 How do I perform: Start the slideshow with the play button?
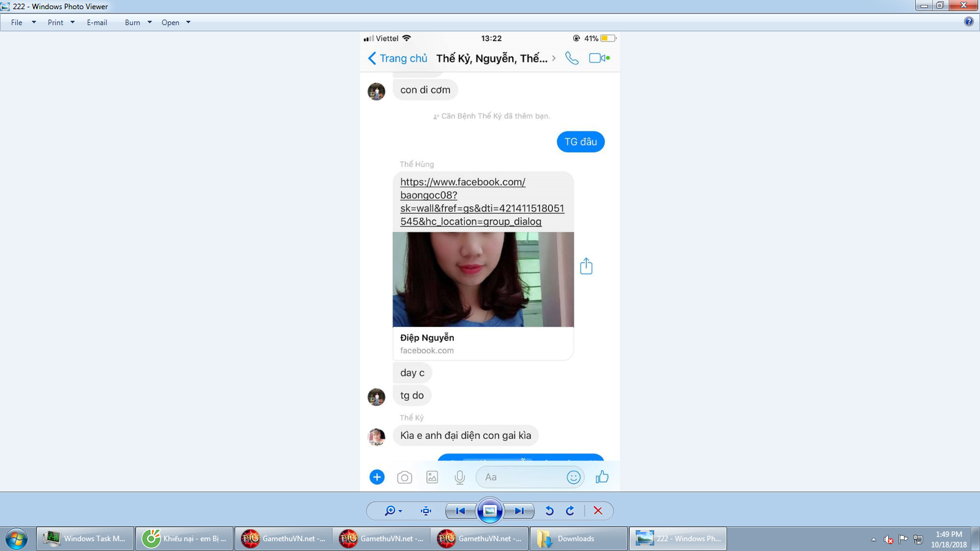[x=490, y=511]
